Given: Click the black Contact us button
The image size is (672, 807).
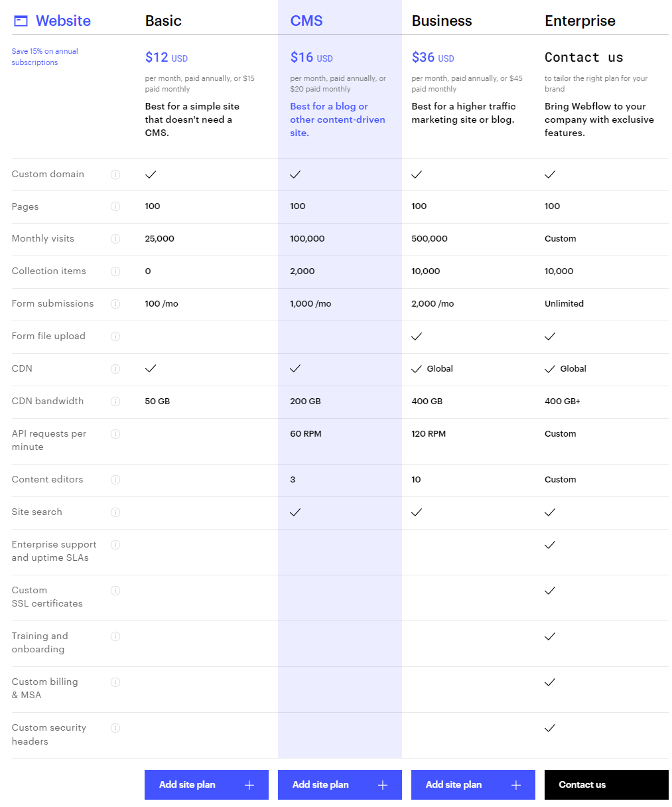Looking at the screenshot, I should point(606,784).
